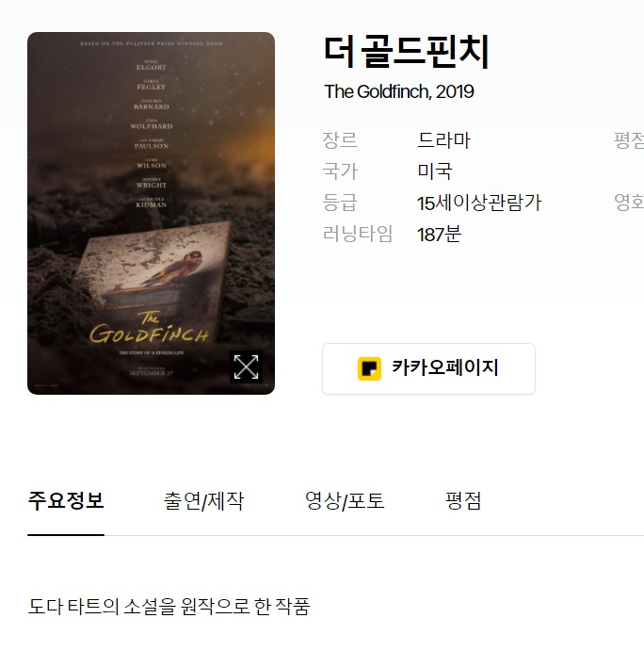
Task: Select the 평점 tab
Action: 463,500
